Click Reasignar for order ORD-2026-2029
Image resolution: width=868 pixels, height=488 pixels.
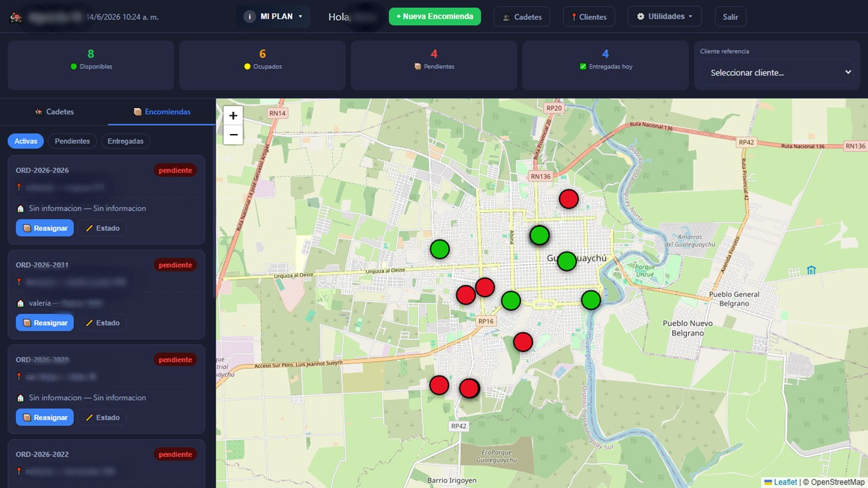[45, 417]
